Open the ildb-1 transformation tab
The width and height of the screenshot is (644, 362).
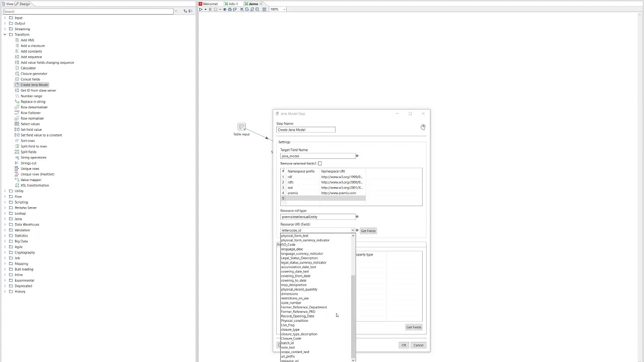click(x=231, y=4)
